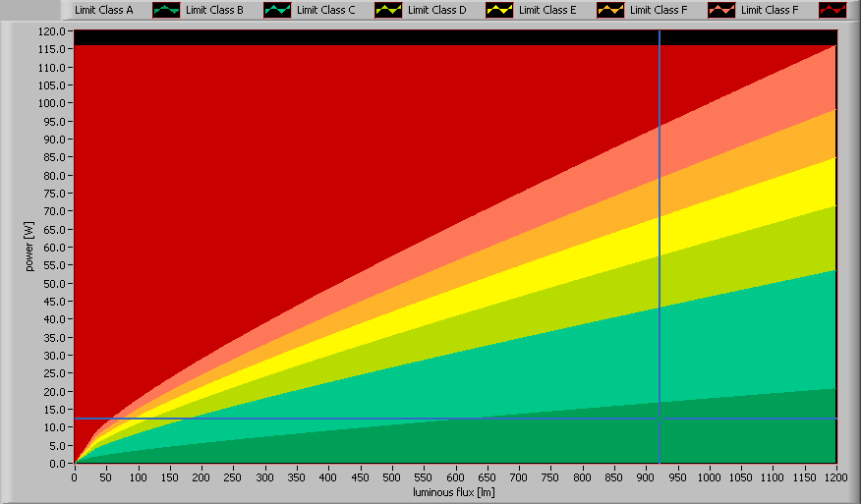Grab the vertical blue cursor line
The image size is (861, 504).
[659, 246]
